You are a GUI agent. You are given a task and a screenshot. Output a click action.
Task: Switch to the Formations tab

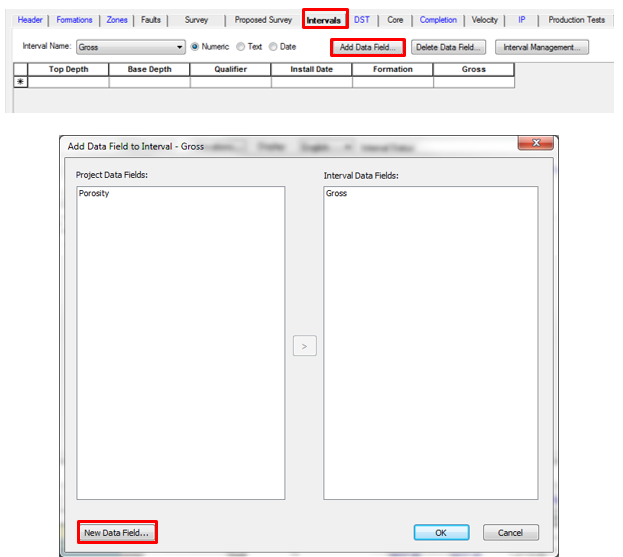pyautogui.click(x=74, y=20)
